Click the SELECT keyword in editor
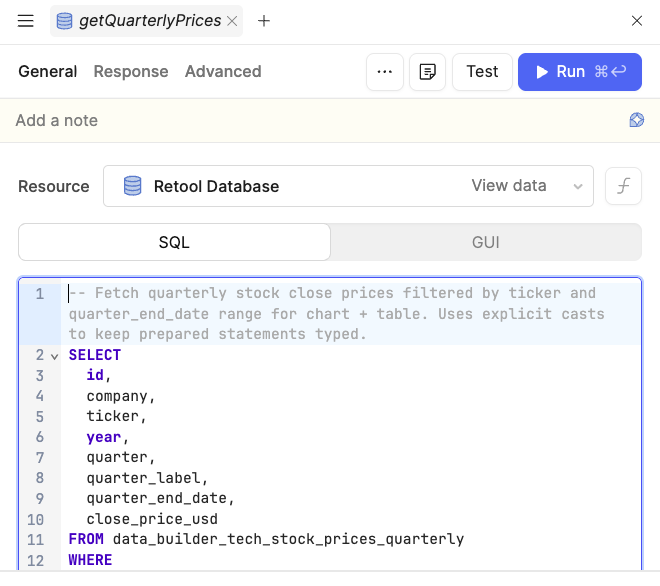This screenshot has width=660, height=586. 95,355
